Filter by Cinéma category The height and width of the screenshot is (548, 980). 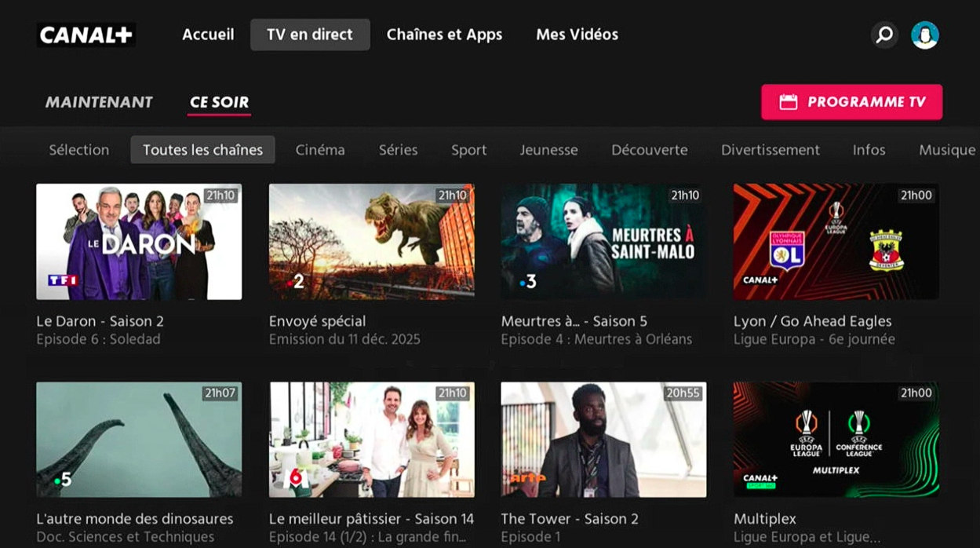(320, 150)
